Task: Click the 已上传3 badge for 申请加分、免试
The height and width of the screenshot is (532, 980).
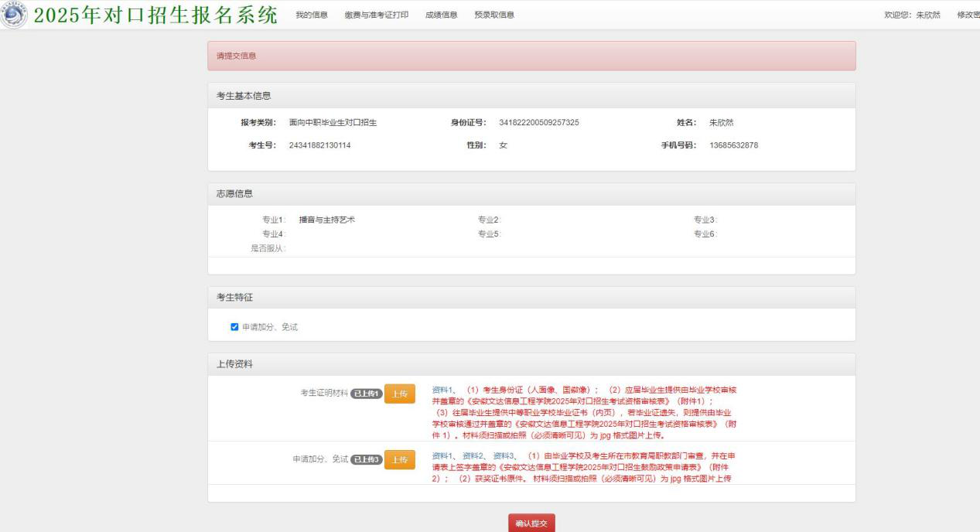Action: [x=367, y=460]
